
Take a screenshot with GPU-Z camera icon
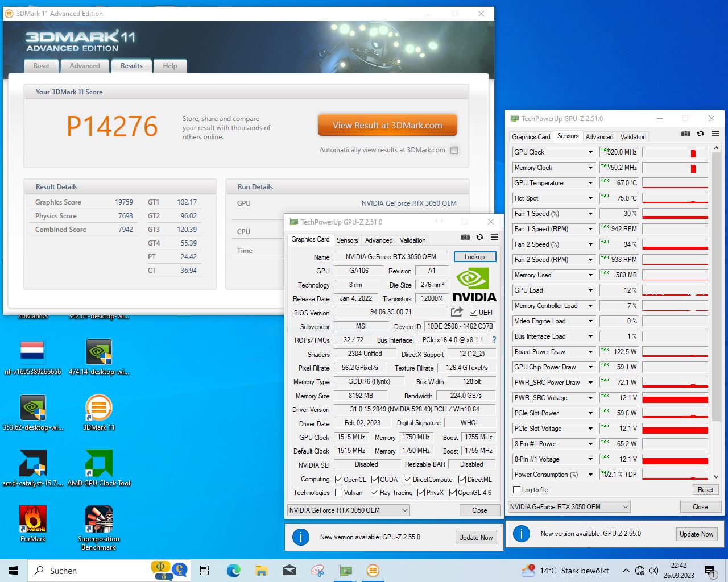465,237
